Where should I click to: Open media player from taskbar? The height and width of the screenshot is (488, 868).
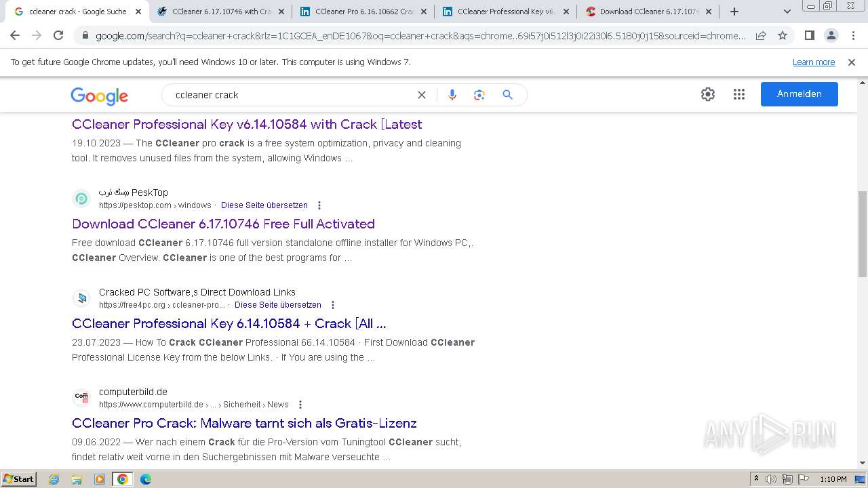(100, 479)
